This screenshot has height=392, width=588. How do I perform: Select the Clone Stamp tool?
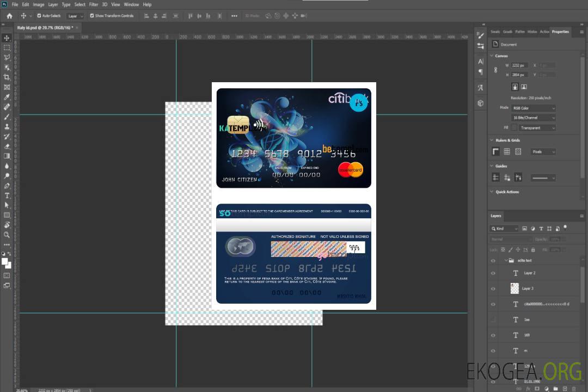tap(7, 126)
